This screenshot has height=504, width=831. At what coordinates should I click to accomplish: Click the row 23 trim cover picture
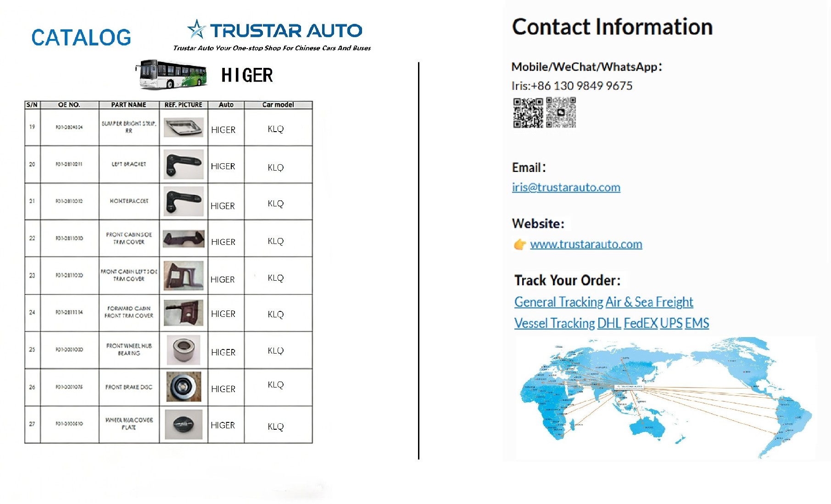(184, 276)
